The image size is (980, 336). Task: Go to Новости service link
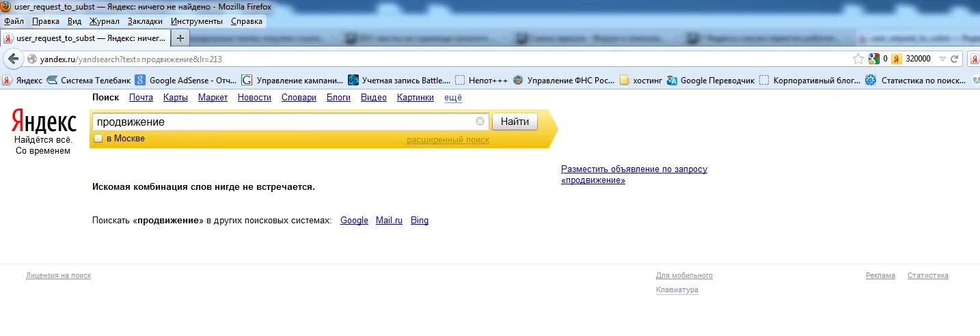254,98
